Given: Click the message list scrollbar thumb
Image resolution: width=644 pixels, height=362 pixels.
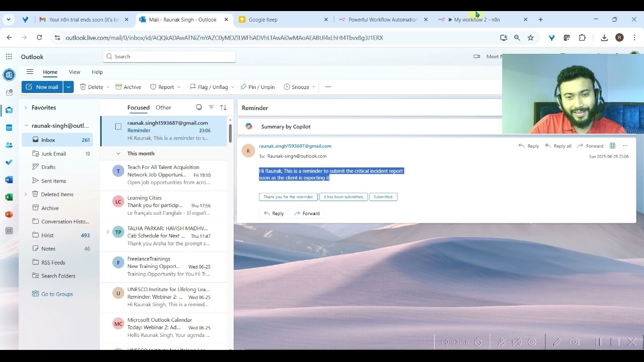Looking at the screenshot, I should point(230,133).
